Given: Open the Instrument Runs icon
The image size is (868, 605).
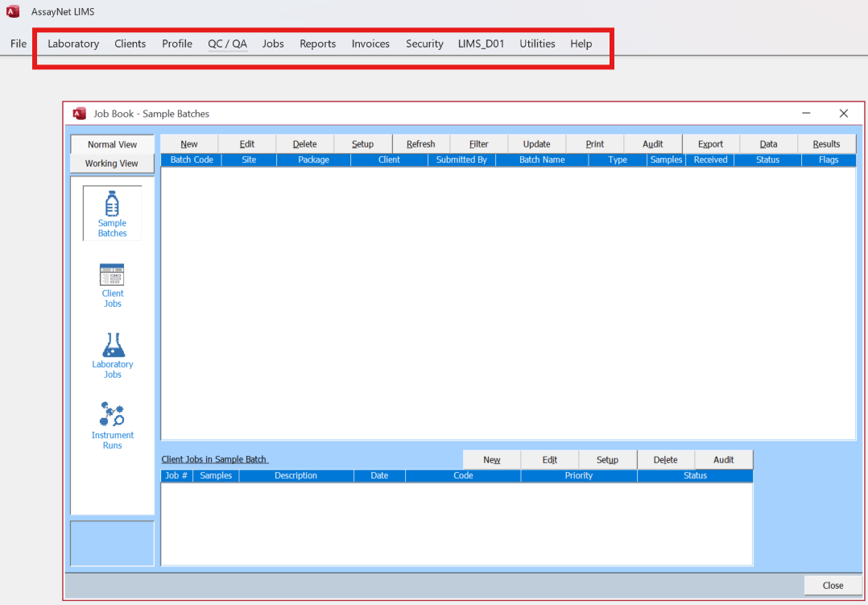Looking at the screenshot, I should click(113, 425).
